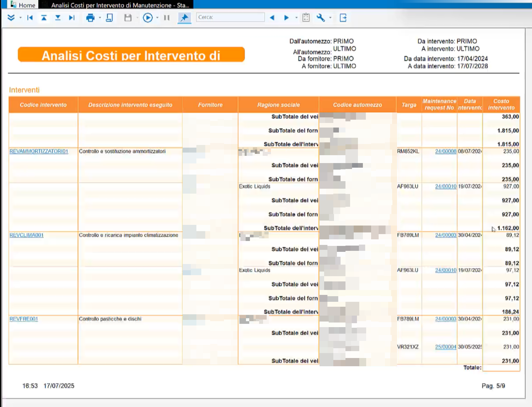Click A data intervento 17/07/2028 filter text
532x407 pixels.
click(448, 66)
